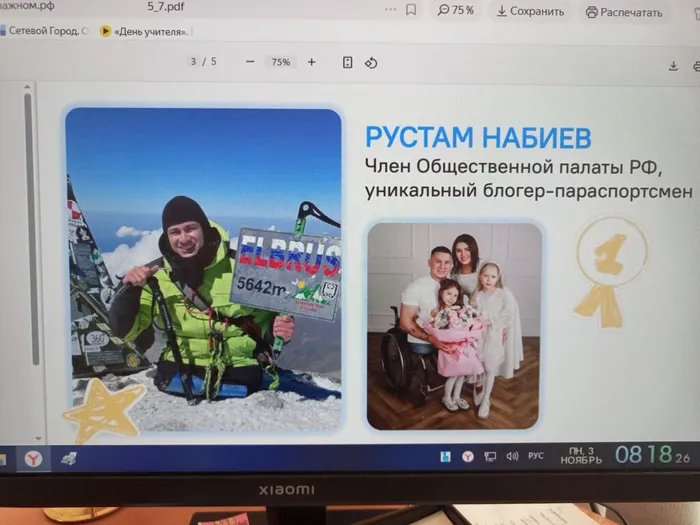
Task: Open Yandex Browser from the taskbar
Action: tap(32, 458)
